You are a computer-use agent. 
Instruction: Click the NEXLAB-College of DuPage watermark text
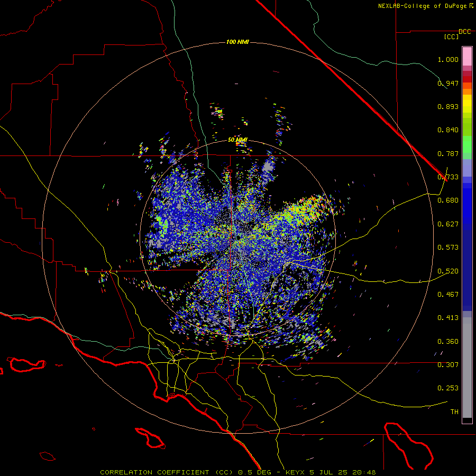pos(422,6)
